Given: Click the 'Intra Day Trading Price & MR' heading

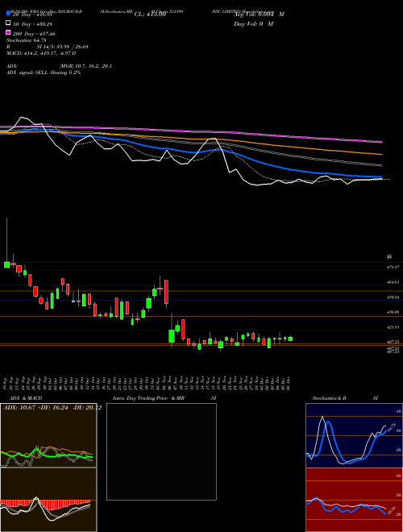Looking at the screenshot, I should (x=148, y=398).
